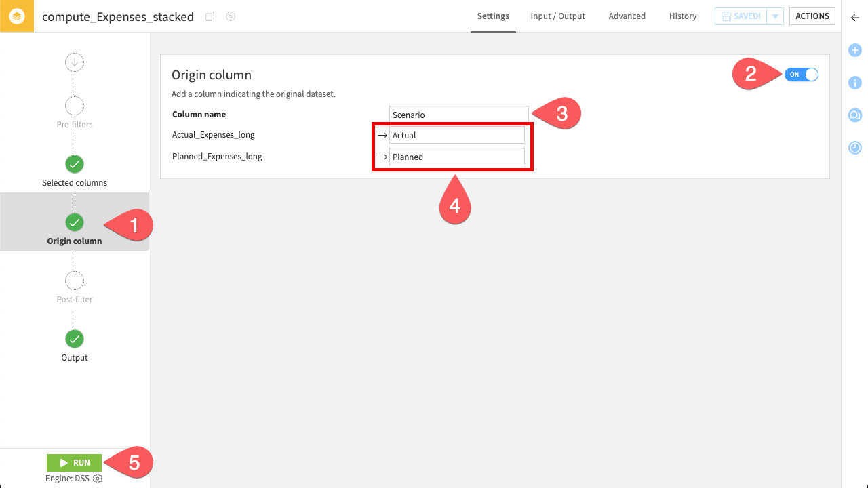
Task: View the History tab
Action: [x=683, y=16]
